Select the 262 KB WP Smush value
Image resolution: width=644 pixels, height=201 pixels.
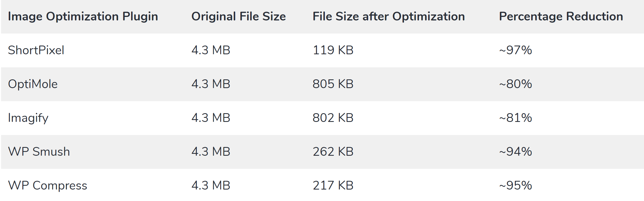[x=333, y=152]
